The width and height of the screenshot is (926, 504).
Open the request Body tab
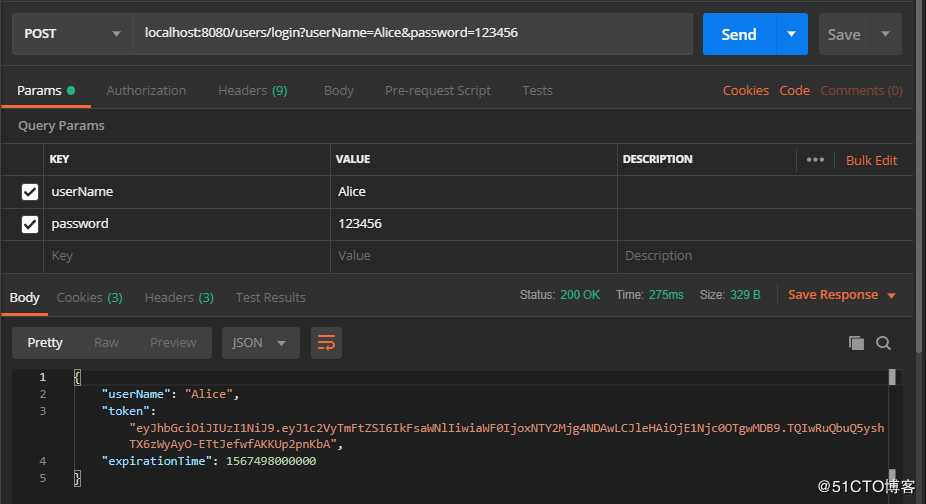(x=338, y=90)
